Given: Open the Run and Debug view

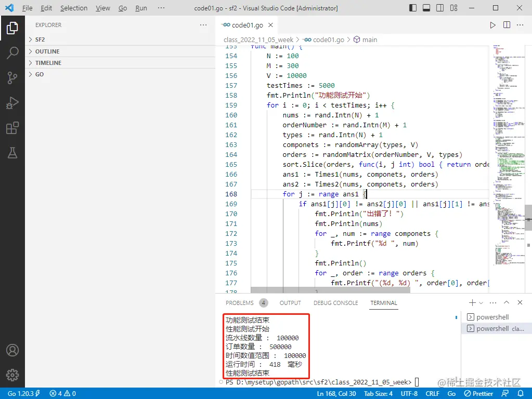Looking at the screenshot, I should pyautogui.click(x=12, y=103).
